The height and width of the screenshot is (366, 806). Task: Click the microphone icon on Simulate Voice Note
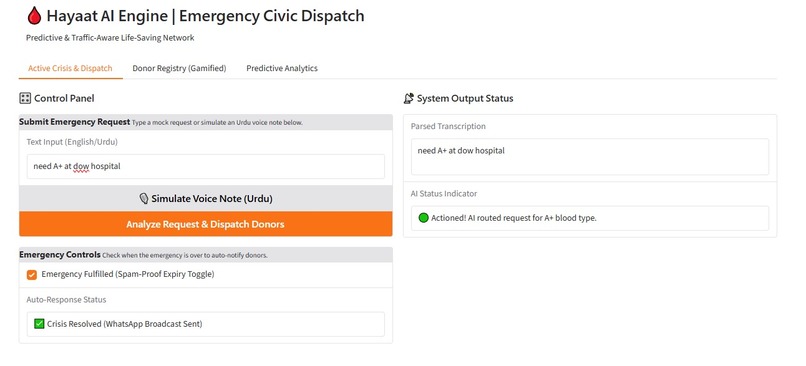144,199
